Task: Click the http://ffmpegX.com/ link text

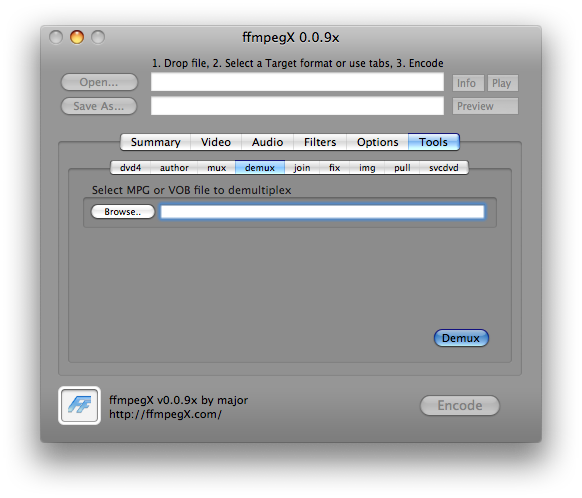Action: (165, 414)
